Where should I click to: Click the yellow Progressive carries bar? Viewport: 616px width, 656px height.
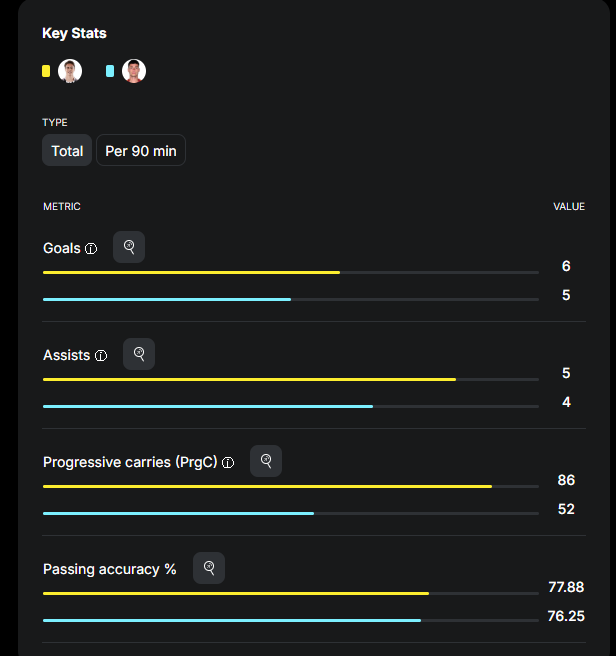coord(267,486)
